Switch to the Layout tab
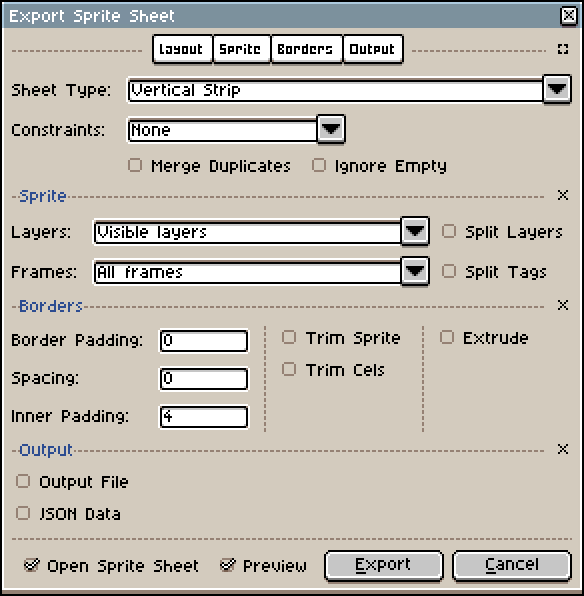584x596 pixels. click(182, 49)
